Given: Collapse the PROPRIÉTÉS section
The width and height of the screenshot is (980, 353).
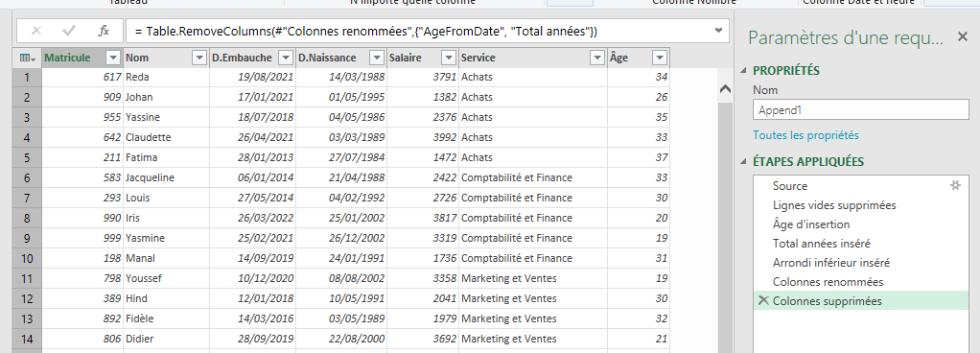Looking at the screenshot, I should pos(744,71).
